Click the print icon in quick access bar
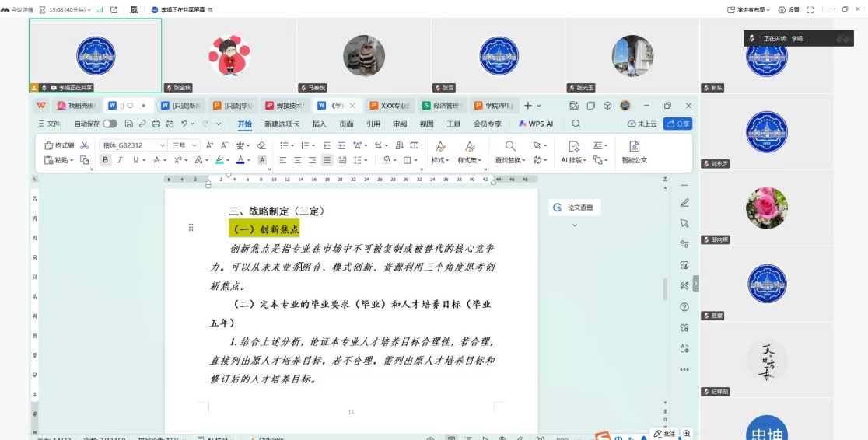 click(156, 124)
